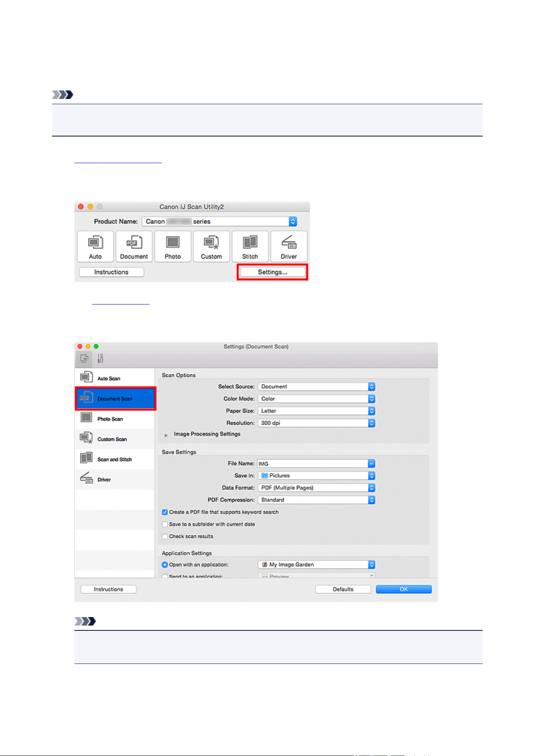Minimize the Settings (Document Scan) window

click(x=88, y=346)
